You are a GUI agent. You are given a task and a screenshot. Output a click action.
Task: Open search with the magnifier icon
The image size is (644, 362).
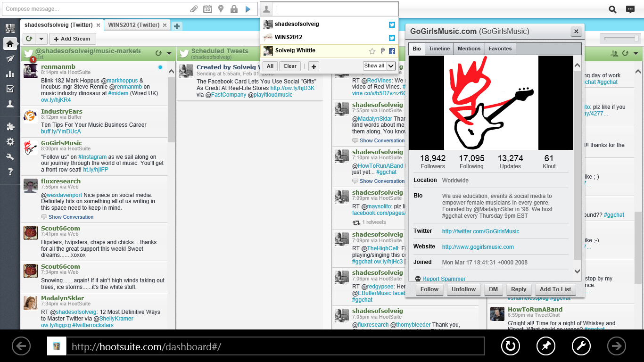point(612,9)
